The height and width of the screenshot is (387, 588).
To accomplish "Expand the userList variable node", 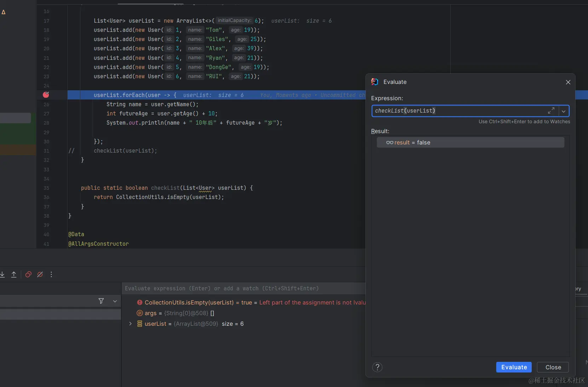I will tap(130, 324).
